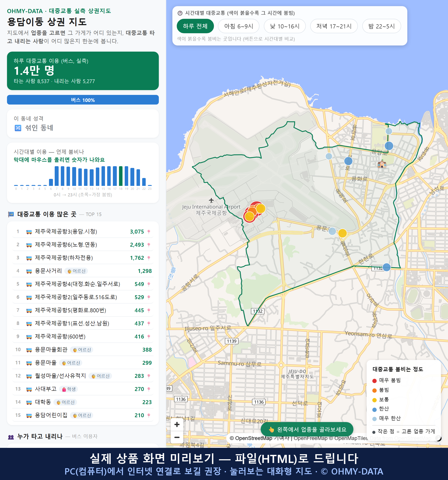448x480 pixels.
Task: Switch to 저녁 17~21시 time filter
Action: coord(334,26)
